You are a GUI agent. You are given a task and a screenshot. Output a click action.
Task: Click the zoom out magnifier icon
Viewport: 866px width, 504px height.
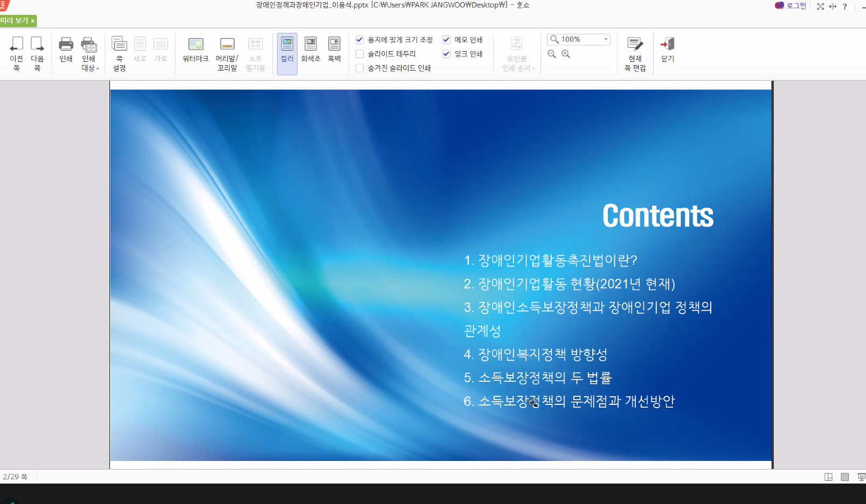(552, 54)
